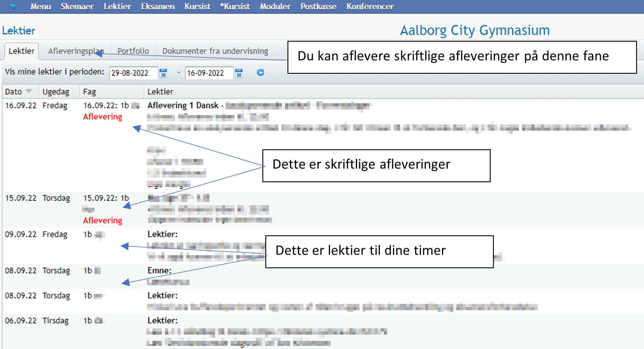Open end date calendar picker icon
The image size is (644, 349).
pyautogui.click(x=239, y=73)
